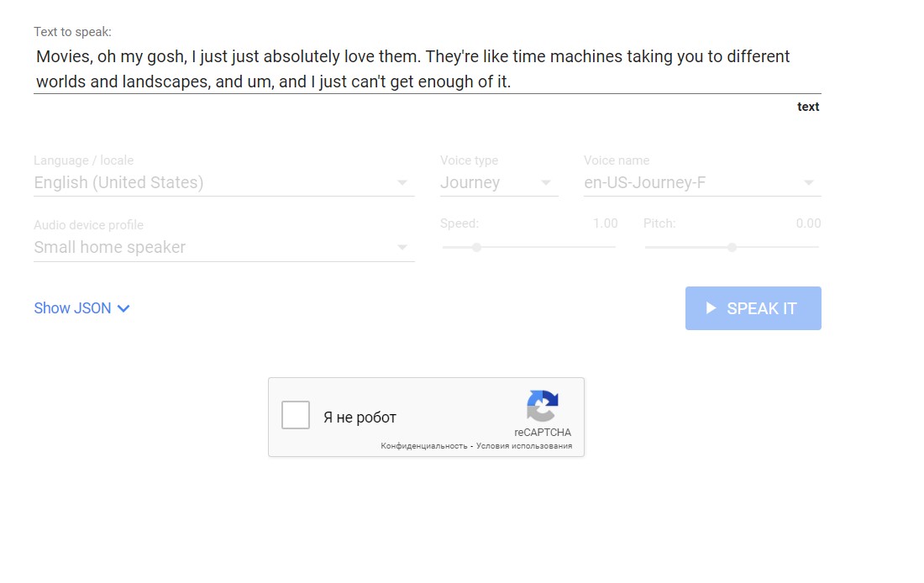
Task: Click the "text" label below the input
Action: (x=808, y=107)
